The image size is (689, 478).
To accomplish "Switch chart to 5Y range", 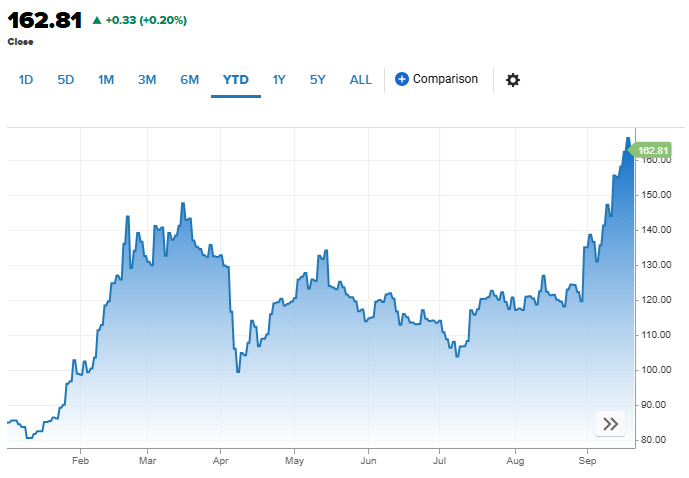I will pyautogui.click(x=317, y=80).
